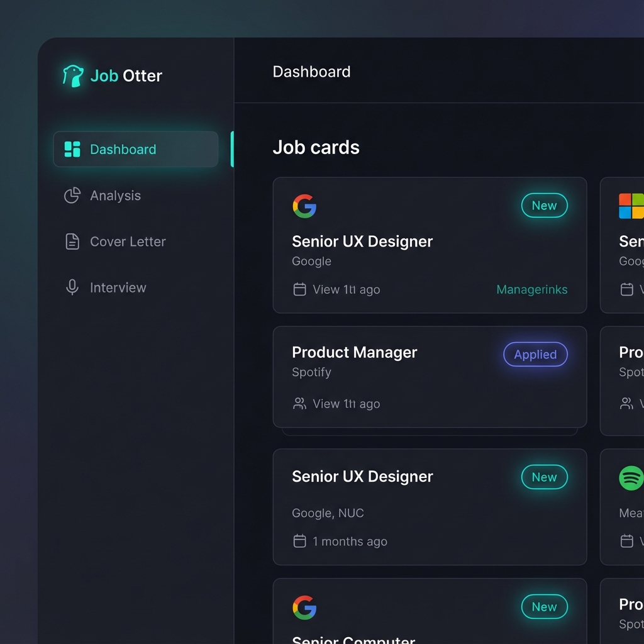Click the Applied badge on Product Manager card
644x644 pixels.
(535, 355)
